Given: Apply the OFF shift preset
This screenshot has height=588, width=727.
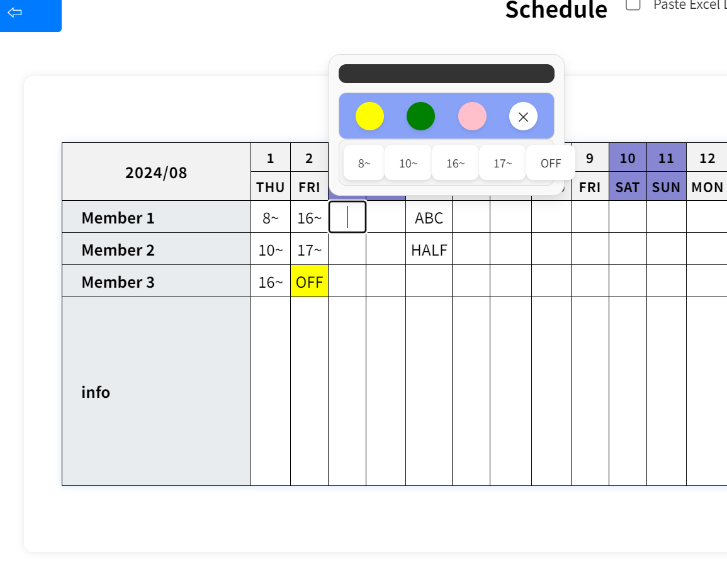Looking at the screenshot, I should click(549, 162).
